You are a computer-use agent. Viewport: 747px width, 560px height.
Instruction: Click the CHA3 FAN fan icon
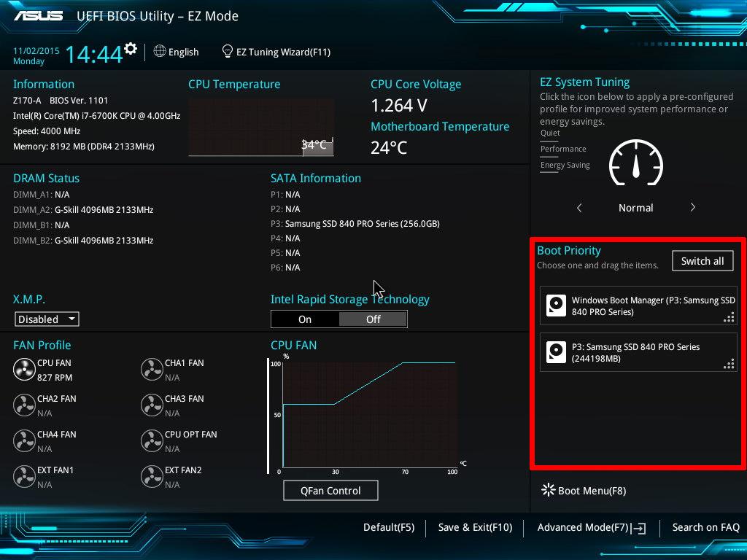[x=152, y=405]
